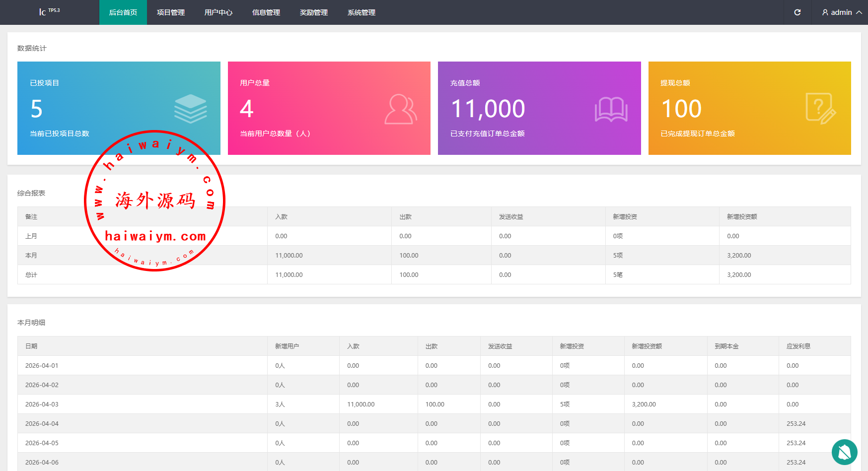868x471 pixels.
Task: Click the lc TP5.3 logo
Action: pyautogui.click(x=49, y=12)
